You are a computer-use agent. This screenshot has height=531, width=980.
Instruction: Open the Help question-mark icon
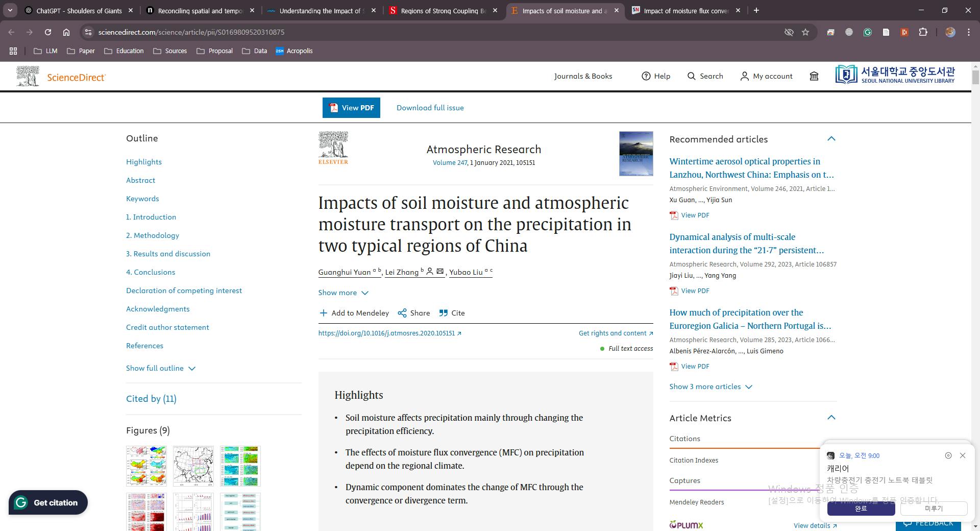pos(646,76)
